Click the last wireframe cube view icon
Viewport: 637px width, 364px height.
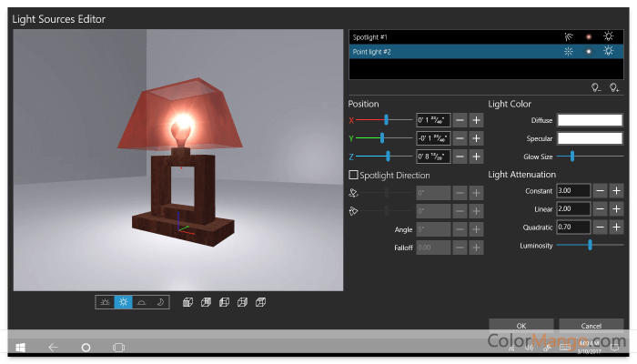(260, 302)
